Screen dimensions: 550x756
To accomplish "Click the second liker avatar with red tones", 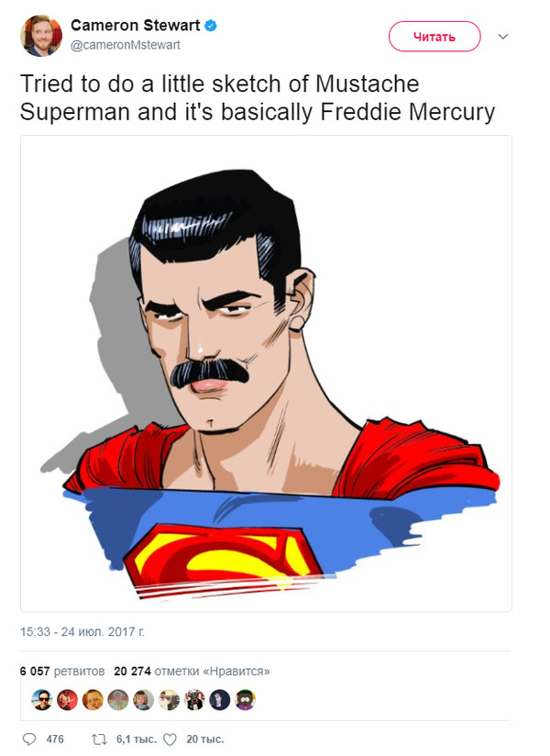I will [x=67, y=700].
